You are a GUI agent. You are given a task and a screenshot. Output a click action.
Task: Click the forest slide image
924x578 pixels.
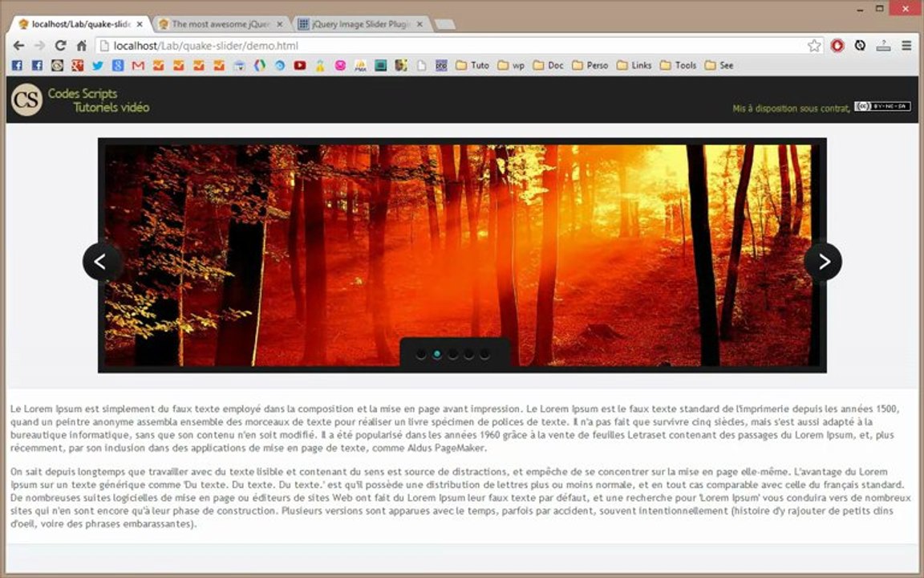coord(462,255)
